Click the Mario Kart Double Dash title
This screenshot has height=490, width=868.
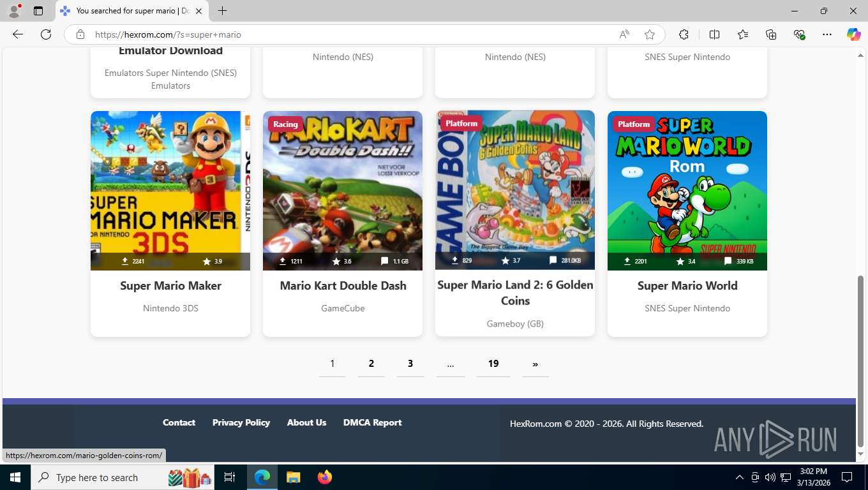coord(343,286)
